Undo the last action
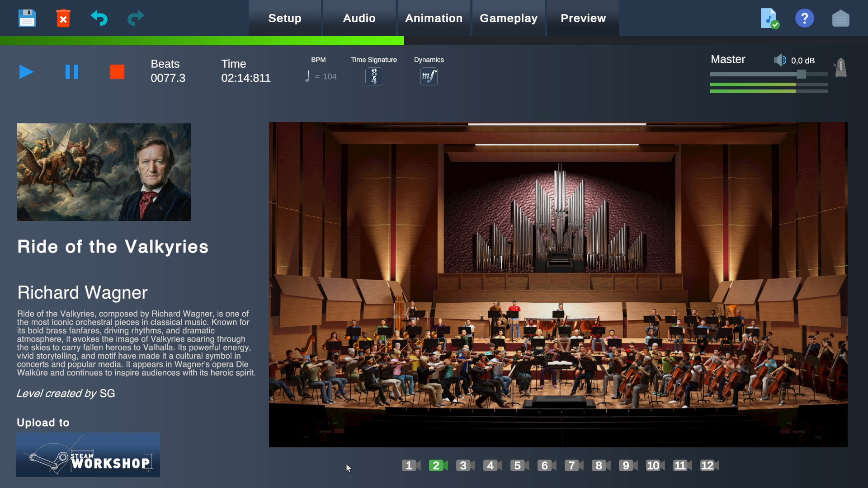The image size is (868, 488). [x=99, y=18]
